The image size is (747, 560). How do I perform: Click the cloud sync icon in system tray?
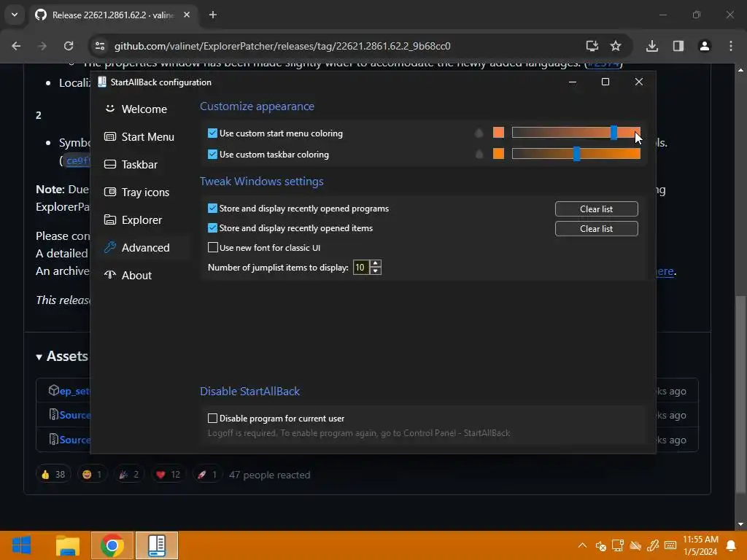(x=635, y=545)
